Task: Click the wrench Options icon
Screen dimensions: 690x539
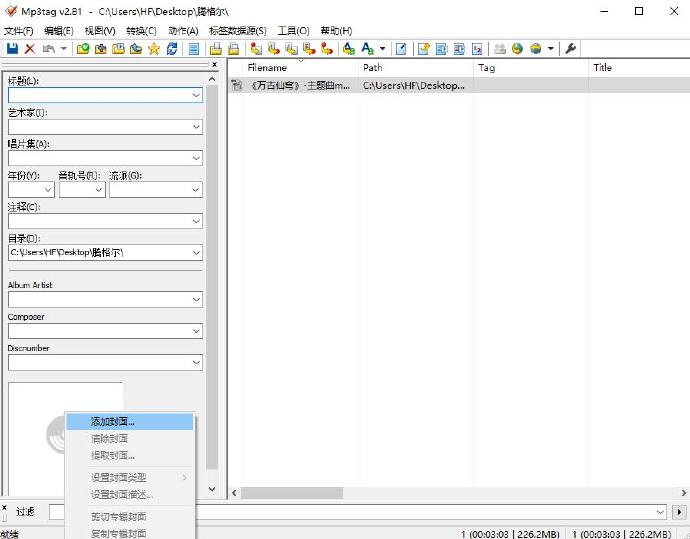Action: coord(571,48)
